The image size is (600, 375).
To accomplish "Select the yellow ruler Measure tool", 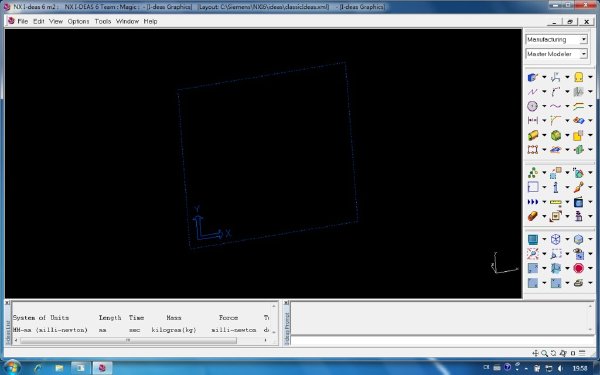I will [x=556, y=202].
